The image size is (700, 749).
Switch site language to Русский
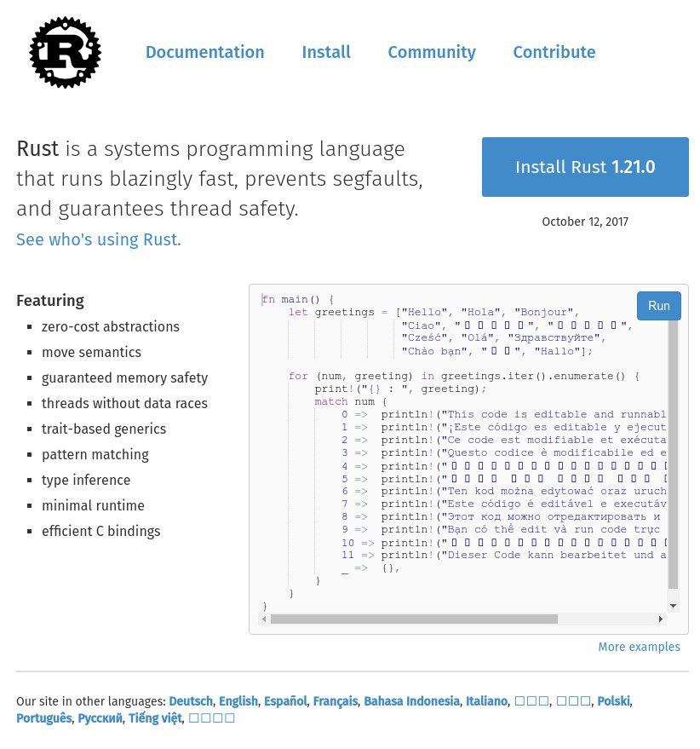click(100, 718)
